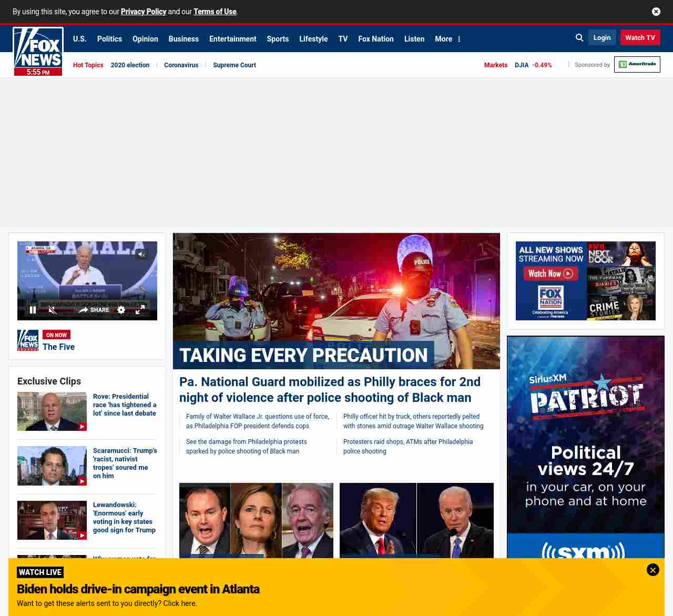Open the Coronavirus hot topic link
This screenshot has width=673, height=616.
point(181,65)
